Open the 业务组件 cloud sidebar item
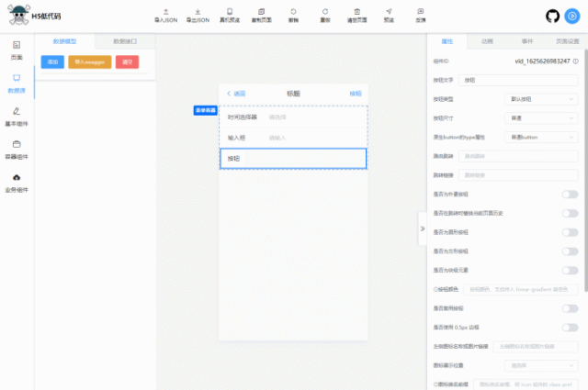The width and height of the screenshot is (588, 390). point(17,183)
